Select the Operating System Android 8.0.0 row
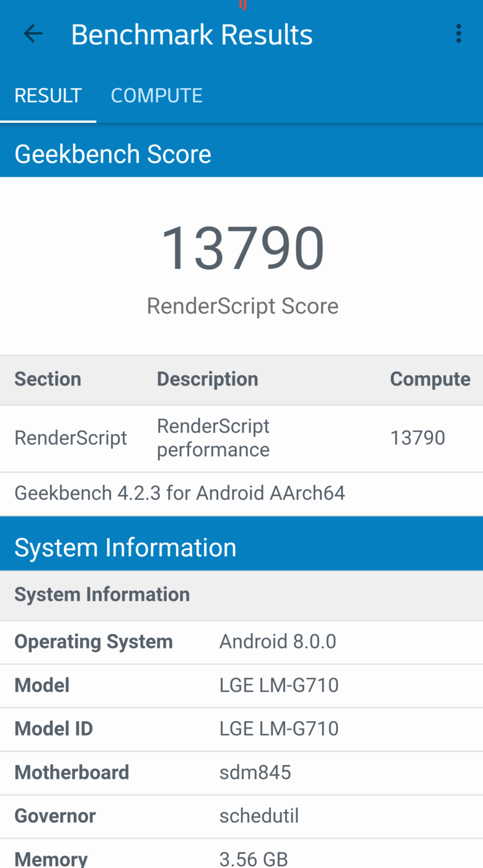The width and height of the screenshot is (483, 868). point(241,642)
